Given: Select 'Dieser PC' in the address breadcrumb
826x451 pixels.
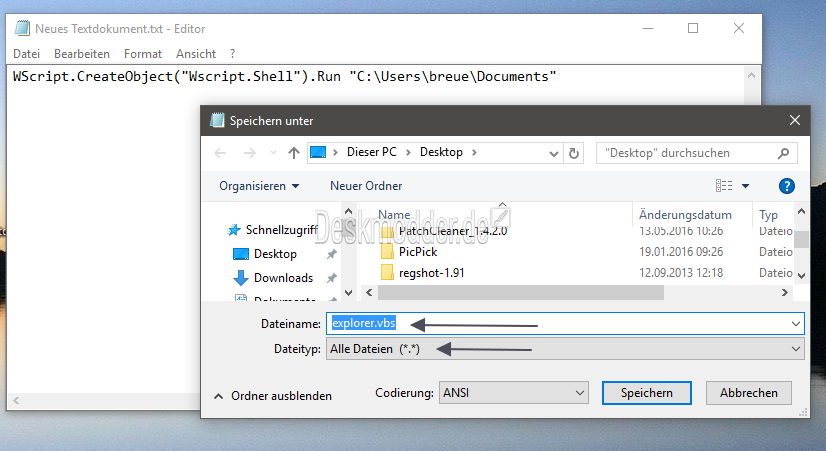Looking at the screenshot, I should coord(371,152).
